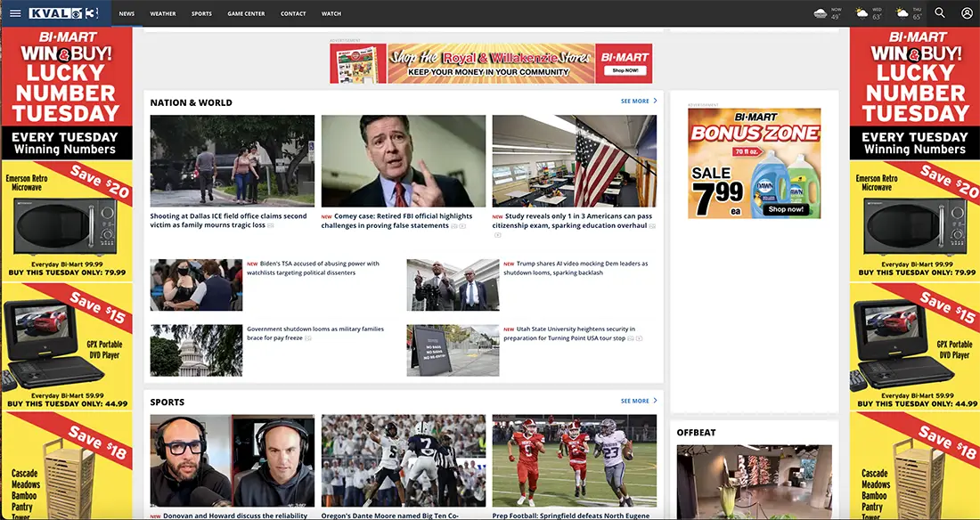Image resolution: width=980 pixels, height=520 pixels.
Task: Click the Comey pointing finger photo
Action: 403,160
